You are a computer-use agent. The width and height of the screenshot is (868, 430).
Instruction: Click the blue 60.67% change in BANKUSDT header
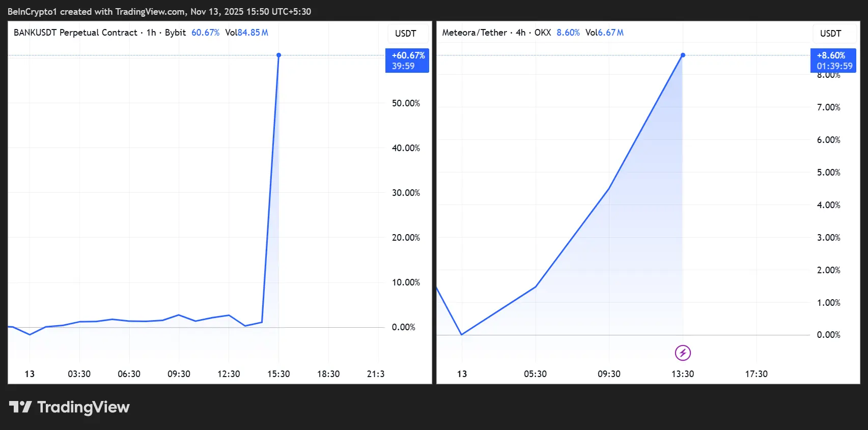[205, 33]
